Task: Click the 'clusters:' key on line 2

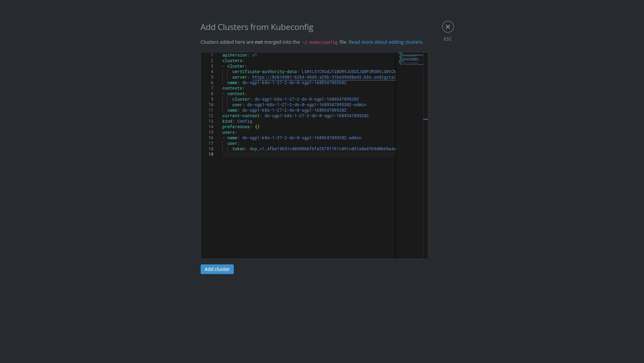Action: tap(233, 61)
